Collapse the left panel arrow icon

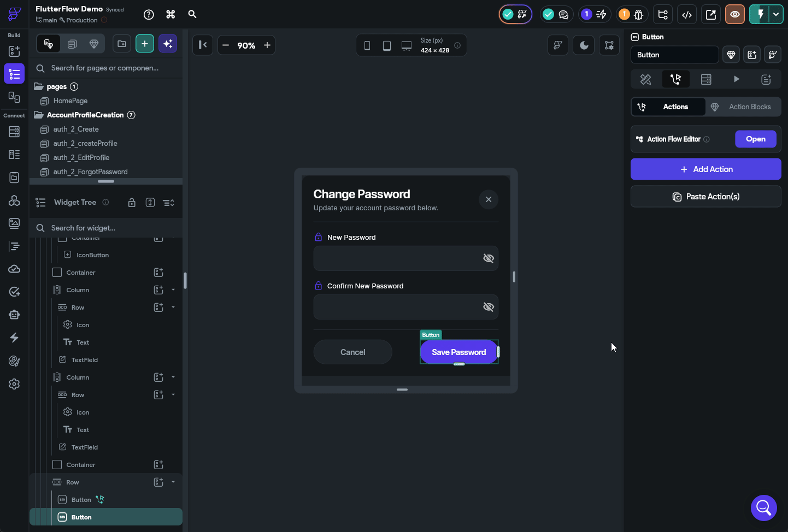(x=203, y=45)
